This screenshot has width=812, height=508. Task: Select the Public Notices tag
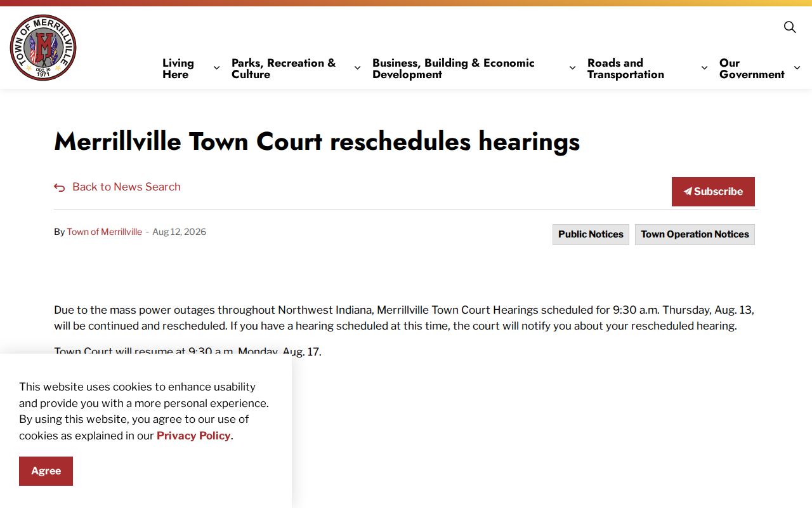click(591, 234)
